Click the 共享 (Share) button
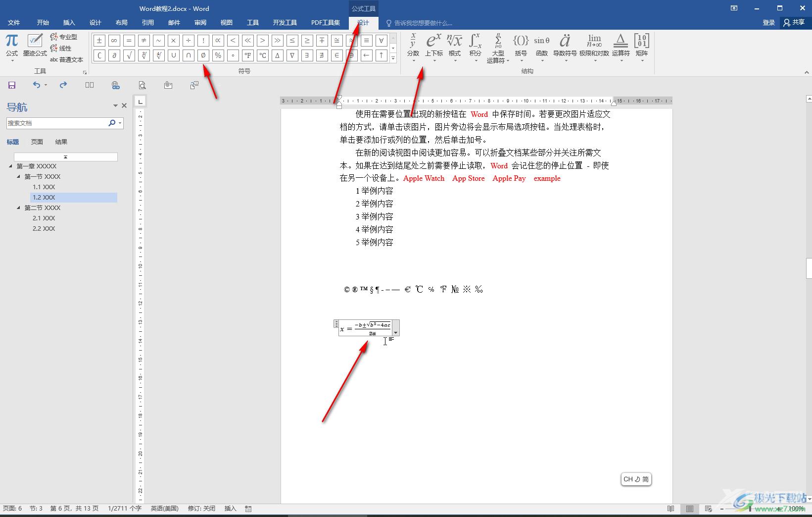The image size is (812, 517). coord(794,23)
